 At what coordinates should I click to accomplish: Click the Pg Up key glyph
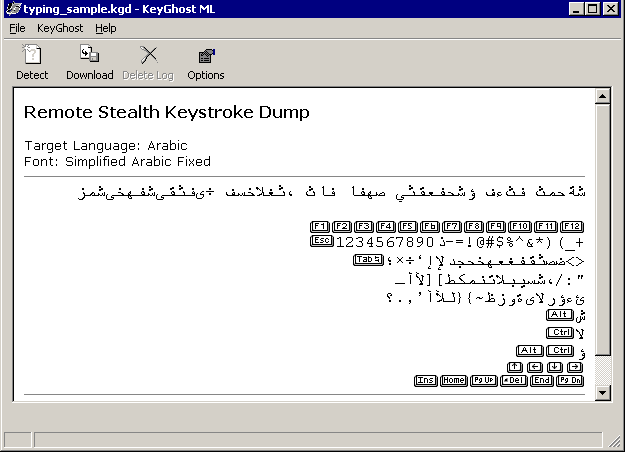tap(484, 381)
